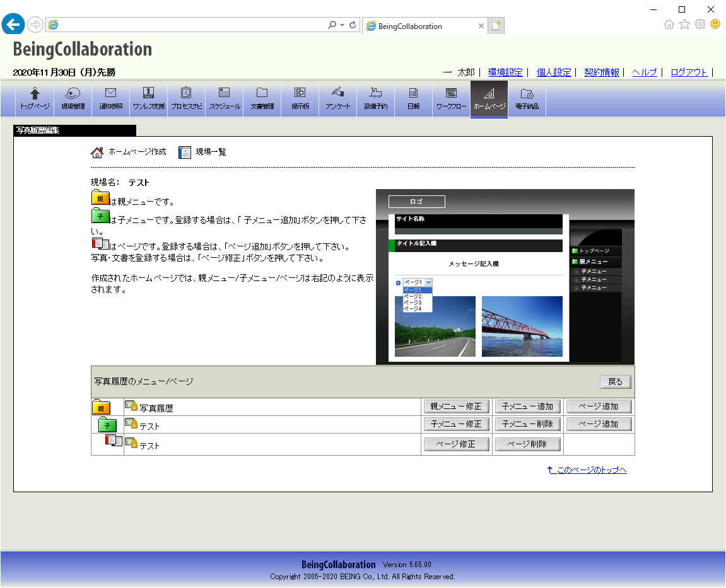Open a new browser tab
726x588 pixels.
(495, 25)
